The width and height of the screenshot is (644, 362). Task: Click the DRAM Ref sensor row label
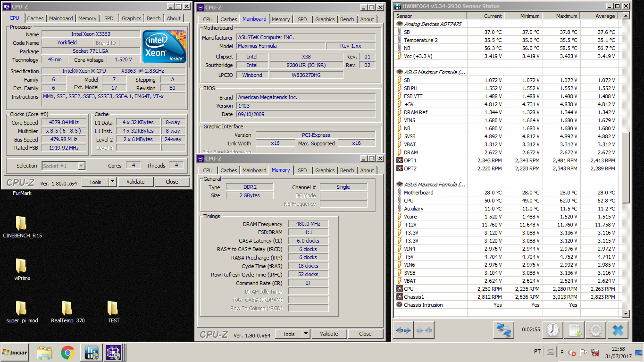[416, 112]
